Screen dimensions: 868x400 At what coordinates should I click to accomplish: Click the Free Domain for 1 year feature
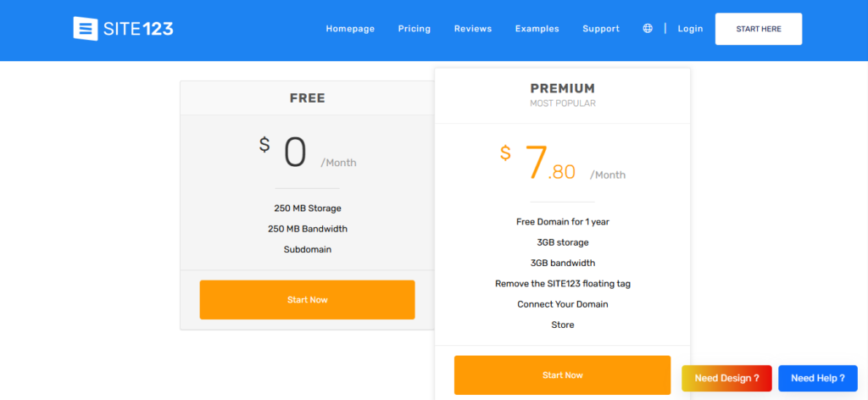point(562,222)
